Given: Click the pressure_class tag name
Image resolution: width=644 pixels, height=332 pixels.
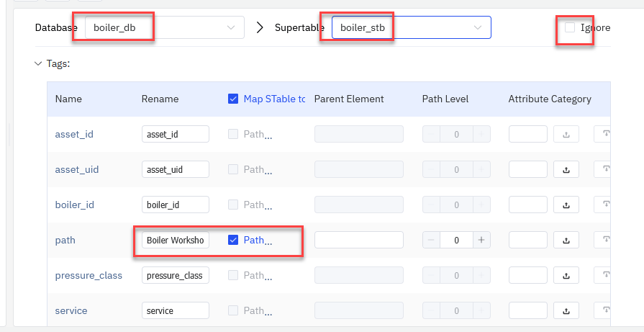Looking at the screenshot, I should (x=89, y=275).
